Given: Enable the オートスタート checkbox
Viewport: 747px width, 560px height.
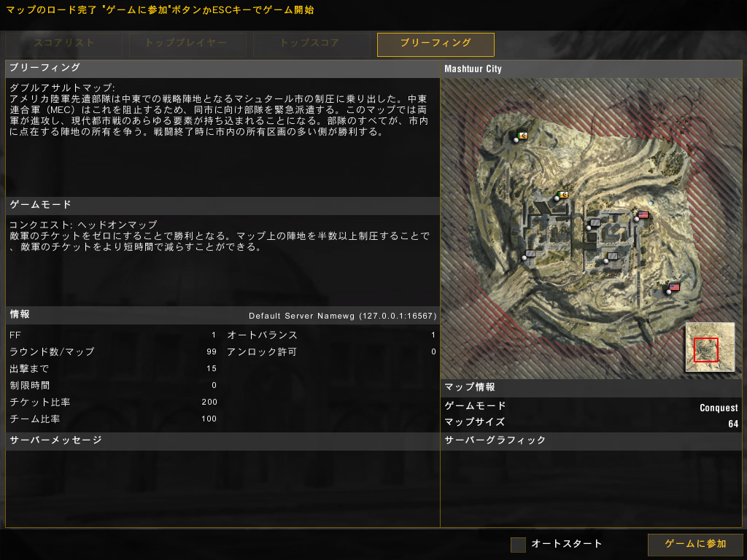Looking at the screenshot, I should click(x=518, y=544).
